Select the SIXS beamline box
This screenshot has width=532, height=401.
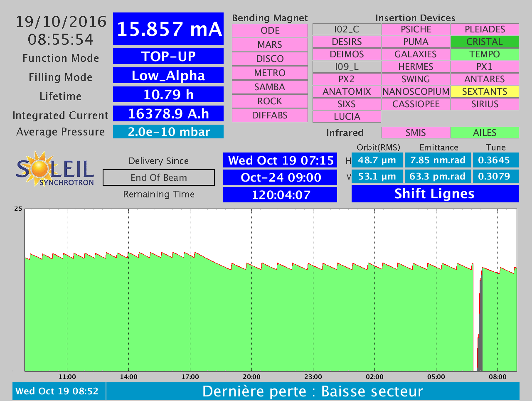coord(347,104)
